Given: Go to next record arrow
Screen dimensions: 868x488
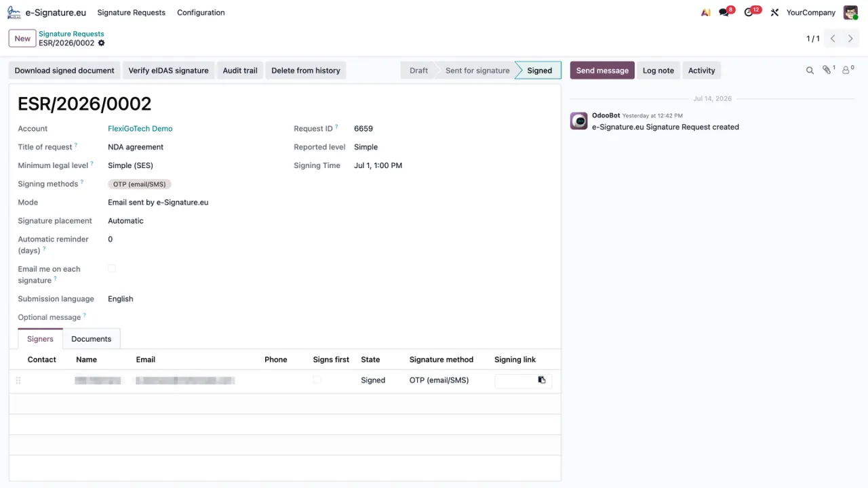Looking at the screenshot, I should tap(850, 39).
